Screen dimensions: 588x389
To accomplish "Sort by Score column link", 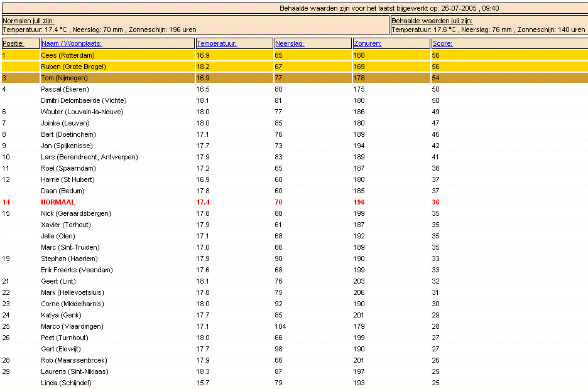I will [x=442, y=43].
